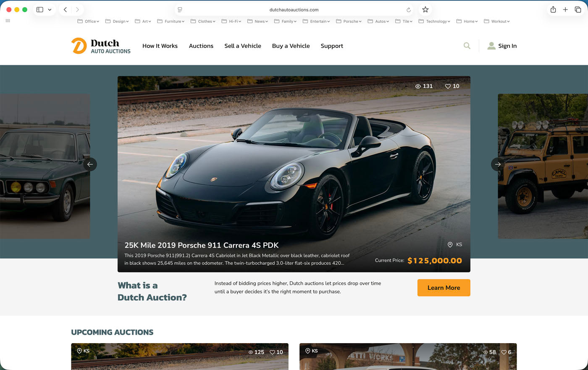Reload the page with refresh icon
This screenshot has height=370, width=588.
pos(408,10)
